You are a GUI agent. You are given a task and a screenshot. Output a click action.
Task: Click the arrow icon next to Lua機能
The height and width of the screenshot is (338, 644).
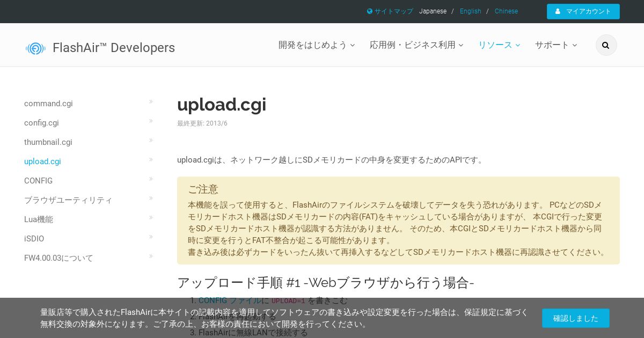pos(151,217)
